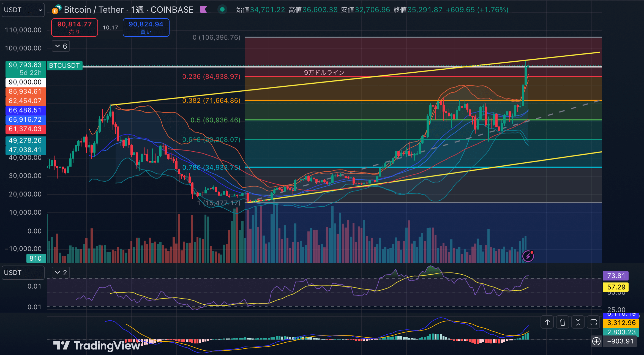Click the blue 66,486.51 axis label
The height and width of the screenshot is (355, 644).
click(26, 110)
